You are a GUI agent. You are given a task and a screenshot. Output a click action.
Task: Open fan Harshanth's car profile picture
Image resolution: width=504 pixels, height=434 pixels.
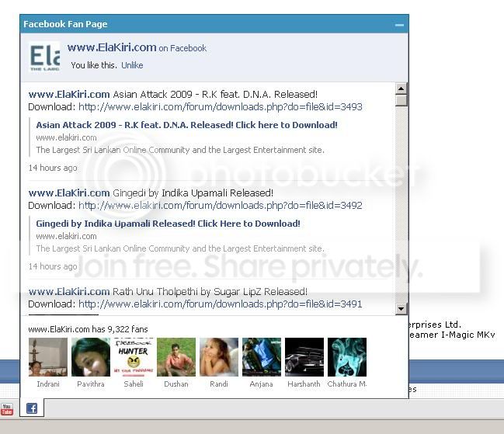click(x=304, y=357)
